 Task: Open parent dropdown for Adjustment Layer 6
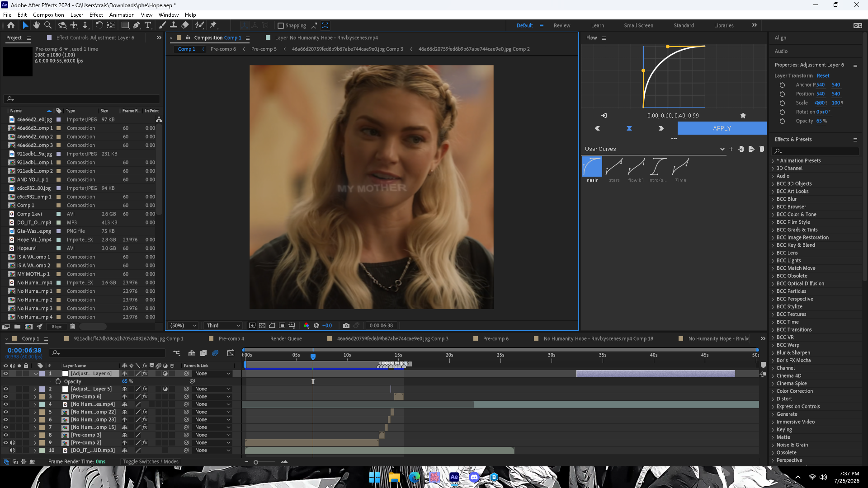click(x=212, y=374)
